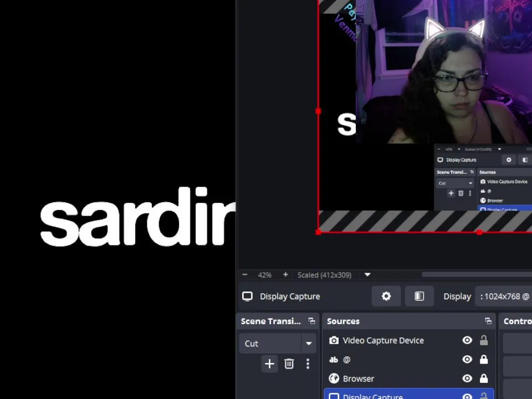The image size is (532, 399).
Task: Add a new scene transition
Action: [270, 364]
